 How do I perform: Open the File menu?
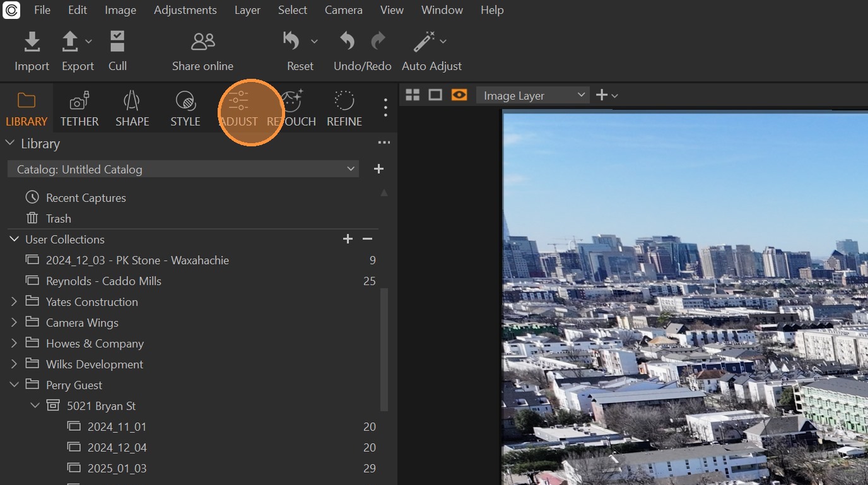point(42,10)
